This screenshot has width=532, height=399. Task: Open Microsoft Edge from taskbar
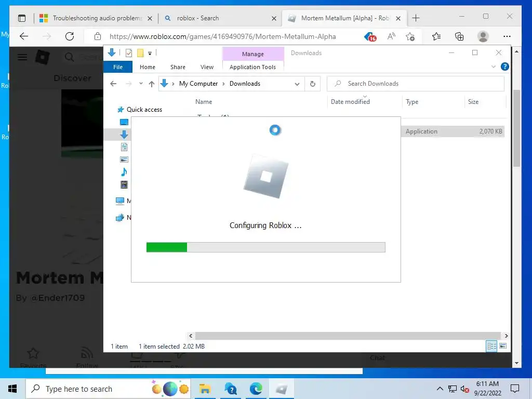point(256,389)
